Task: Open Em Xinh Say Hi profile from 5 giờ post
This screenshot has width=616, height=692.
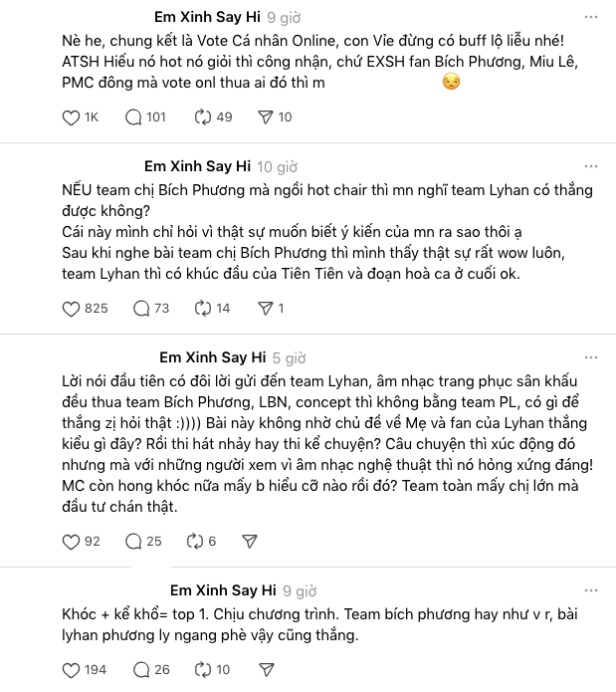Action: (x=212, y=357)
